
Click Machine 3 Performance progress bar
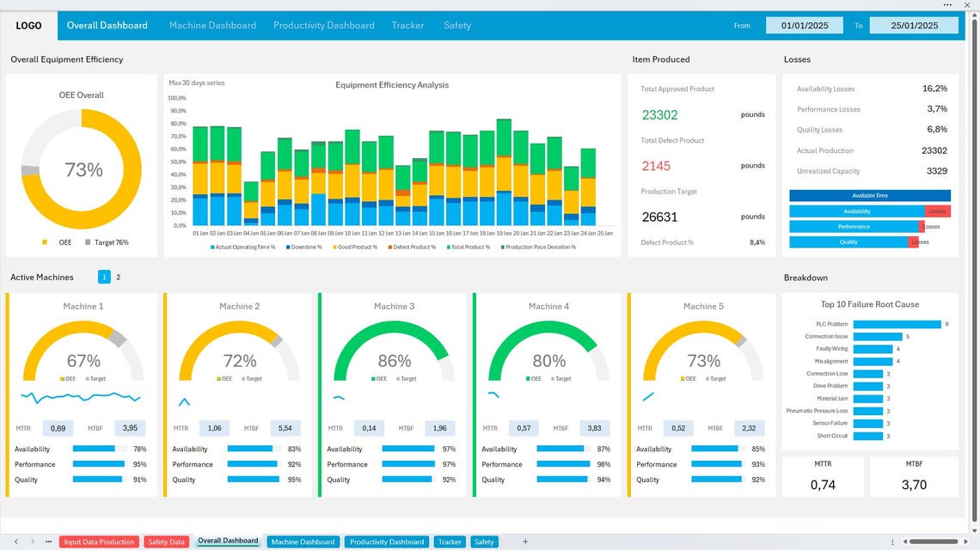point(408,464)
